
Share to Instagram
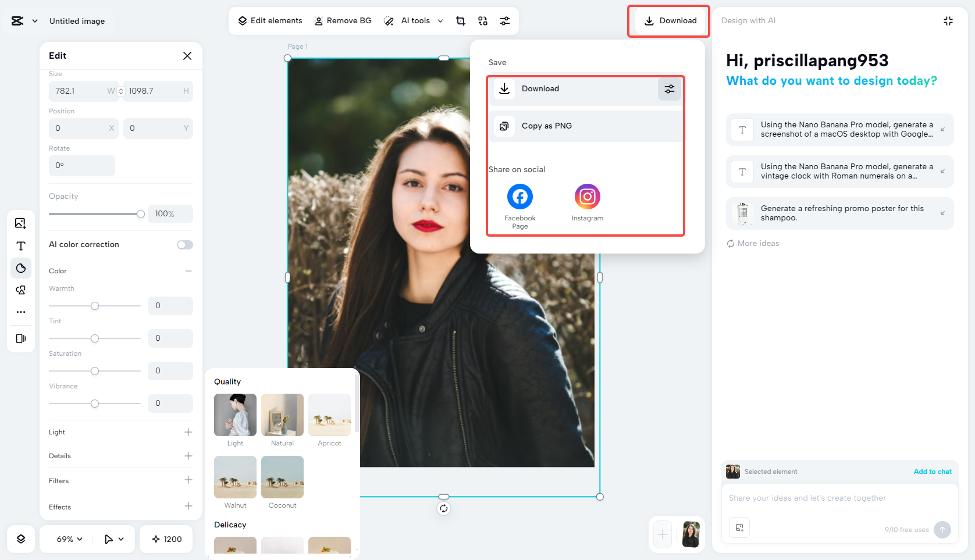tap(588, 202)
